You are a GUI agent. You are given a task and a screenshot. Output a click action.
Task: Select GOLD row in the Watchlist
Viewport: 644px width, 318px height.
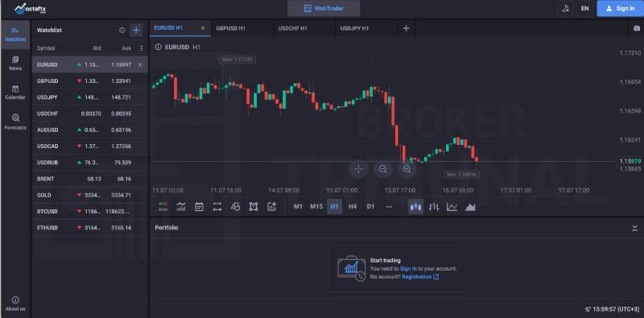point(89,195)
